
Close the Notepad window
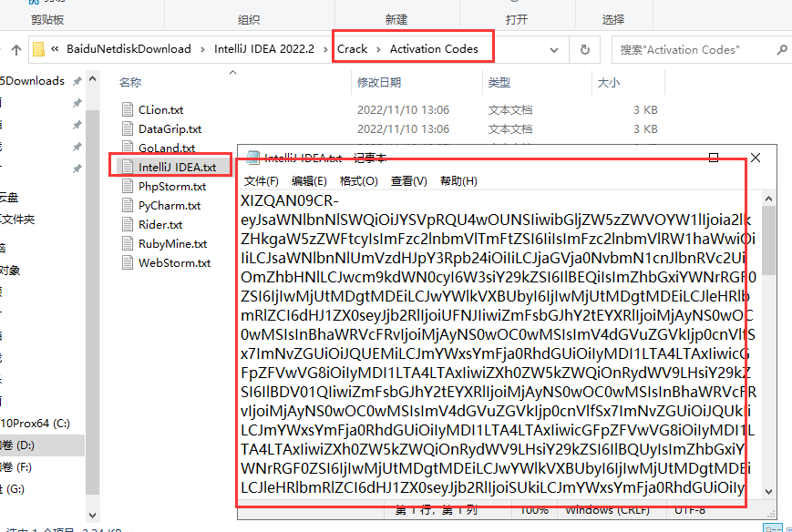pyautogui.click(x=756, y=158)
